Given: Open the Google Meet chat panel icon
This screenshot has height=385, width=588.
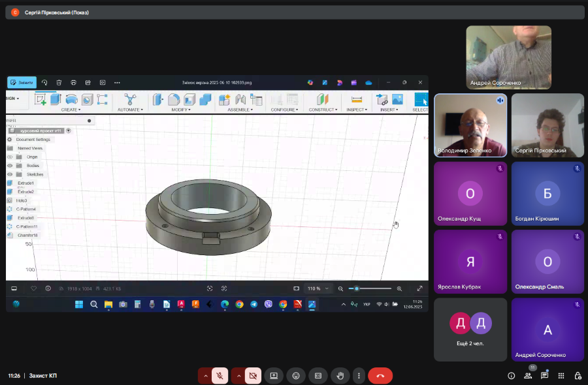Looking at the screenshot, I should (x=544, y=375).
